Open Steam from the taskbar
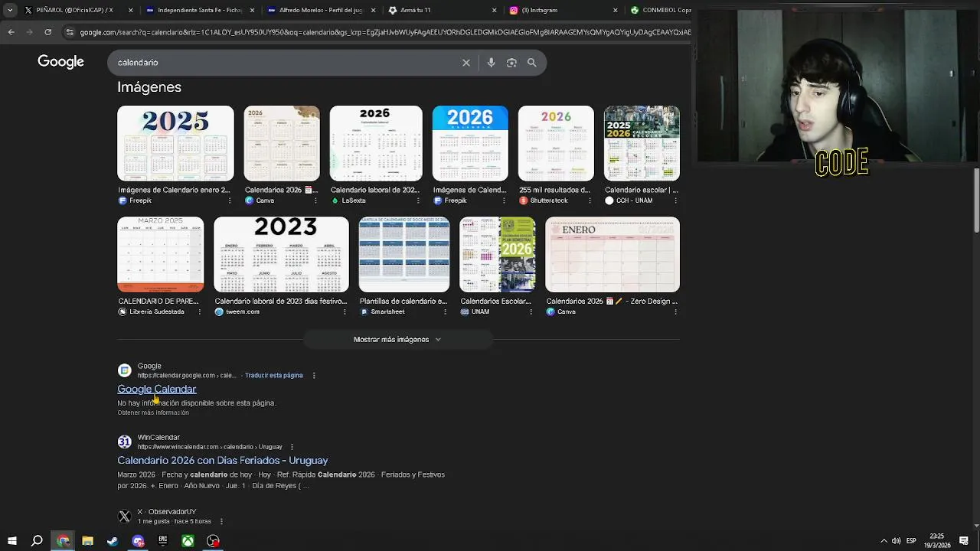 tap(113, 541)
